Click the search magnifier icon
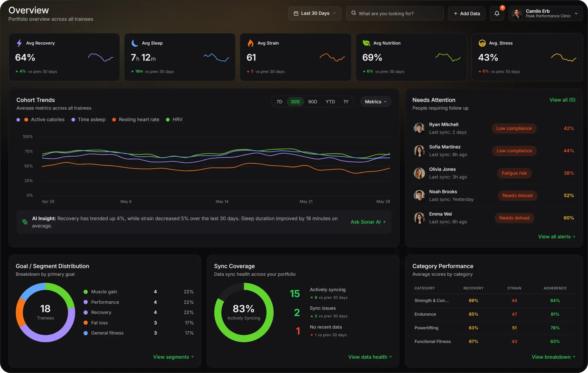Screen dimensions: 588x373 click(x=354, y=13)
